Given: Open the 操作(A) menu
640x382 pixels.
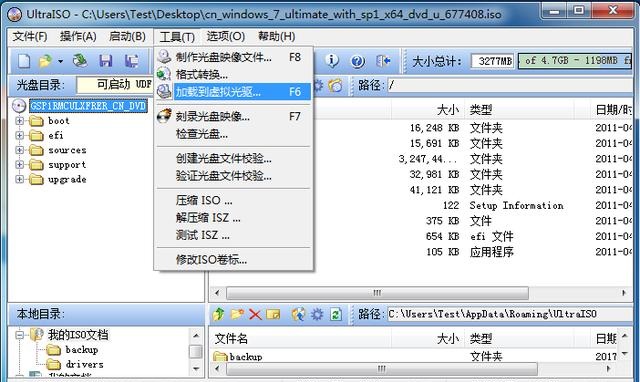Looking at the screenshot, I should coord(78,36).
